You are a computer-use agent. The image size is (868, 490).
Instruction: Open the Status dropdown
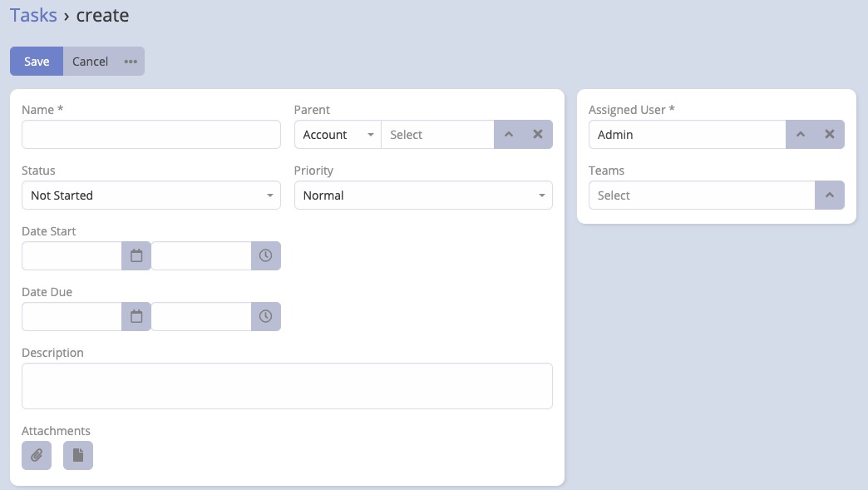(x=150, y=195)
